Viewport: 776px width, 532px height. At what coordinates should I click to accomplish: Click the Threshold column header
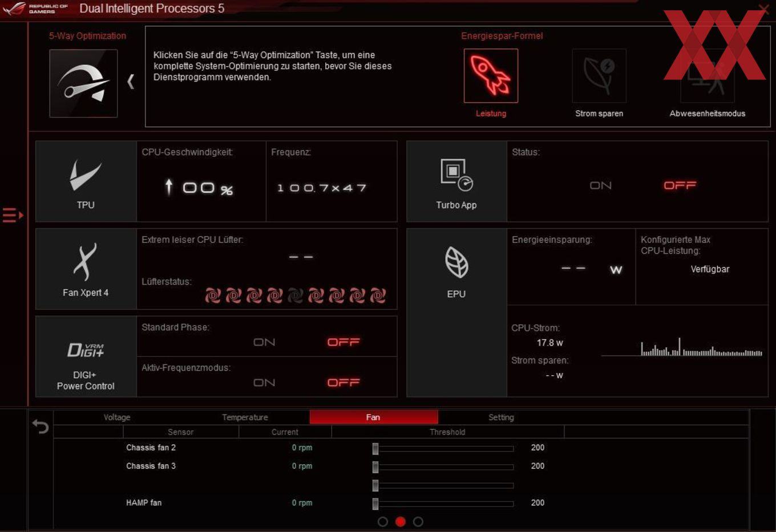(x=447, y=432)
